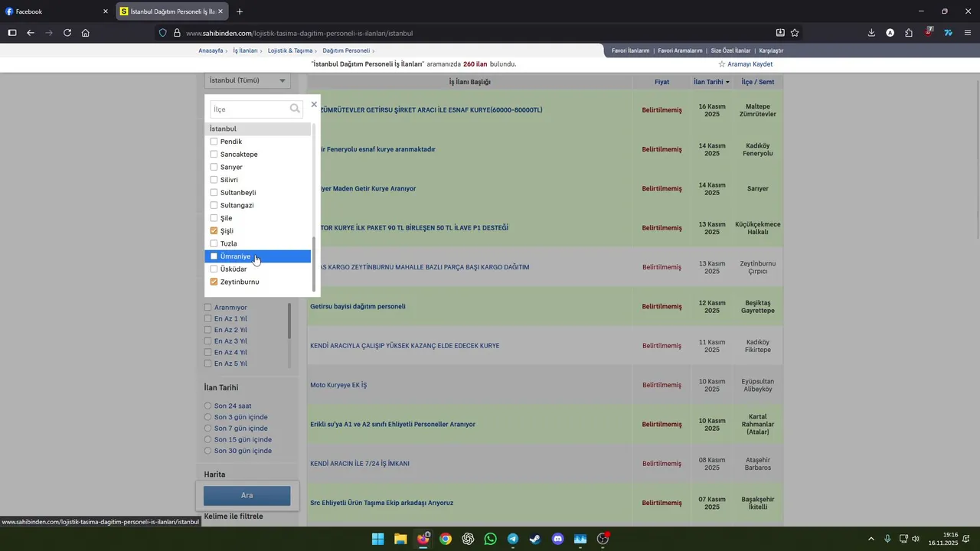980x551 pixels.
Task: Reload the page with the refresh icon
Action: (x=67, y=33)
